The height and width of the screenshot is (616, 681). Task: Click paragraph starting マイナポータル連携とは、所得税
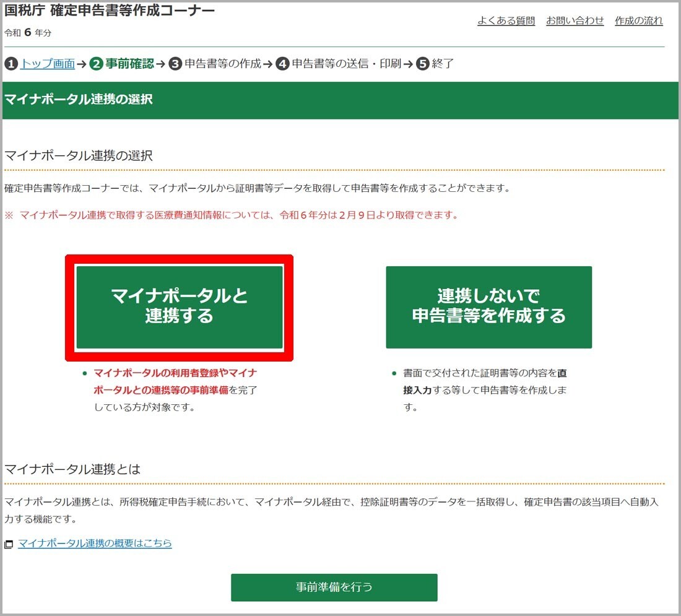click(x=331, y=510)
